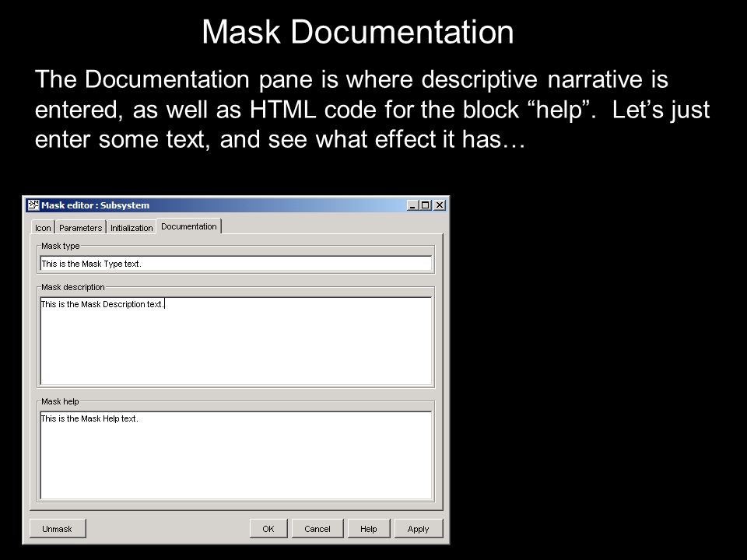Click inside the Mask description text area
The image size is (747, 560).
tap(236, 341)
